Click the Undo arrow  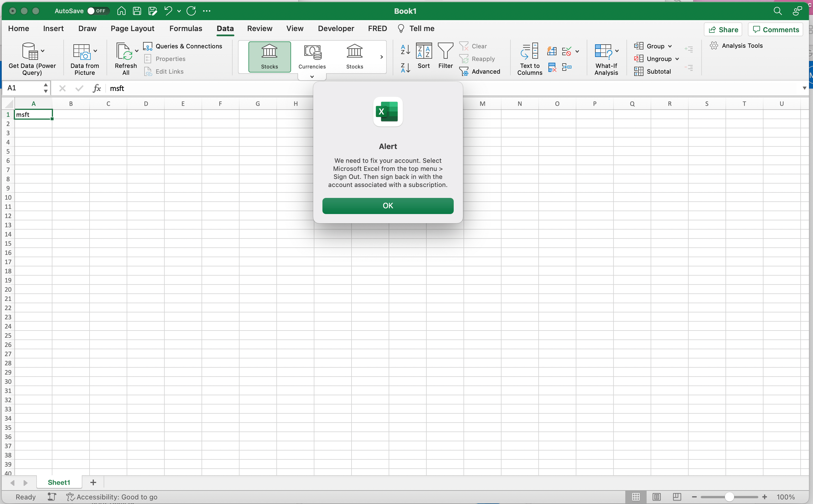pyautogui.click(x=168, y=11)
